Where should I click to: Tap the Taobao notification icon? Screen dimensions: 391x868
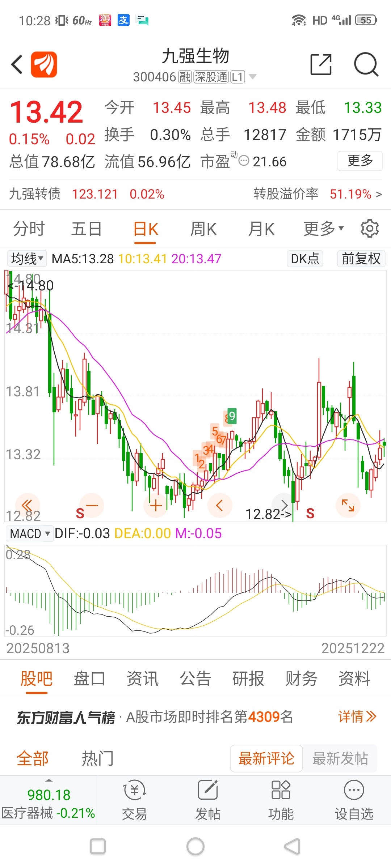(105, 20)
